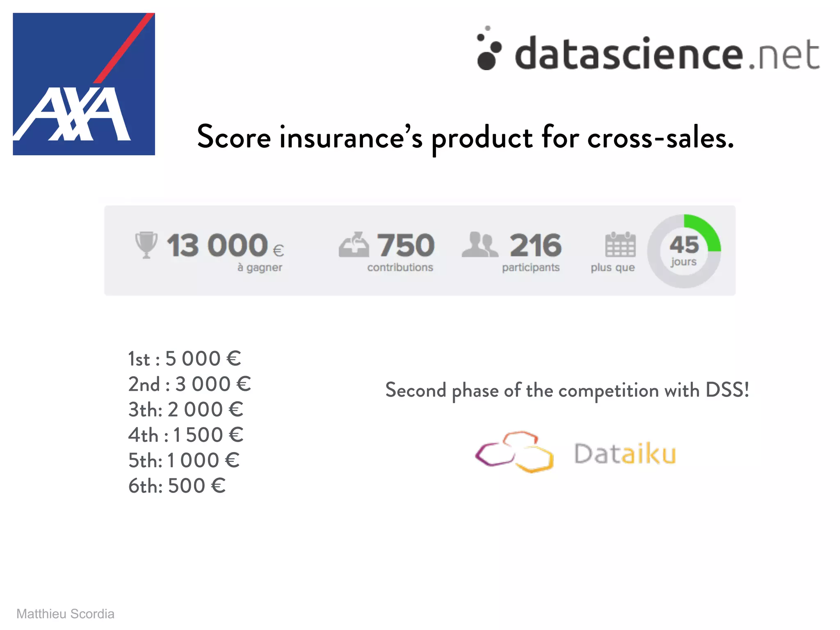
Task: Select the contributions inbox icon
Action: pyautogui.click(x=354, y=245)
